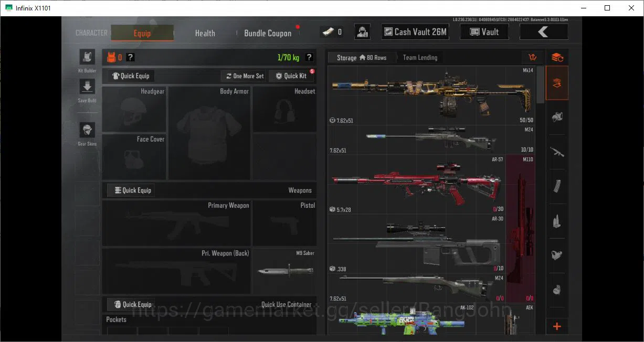Viewport: 644px width, 342px height.
Task: Click the Pockets label
Action: point(116,319)
